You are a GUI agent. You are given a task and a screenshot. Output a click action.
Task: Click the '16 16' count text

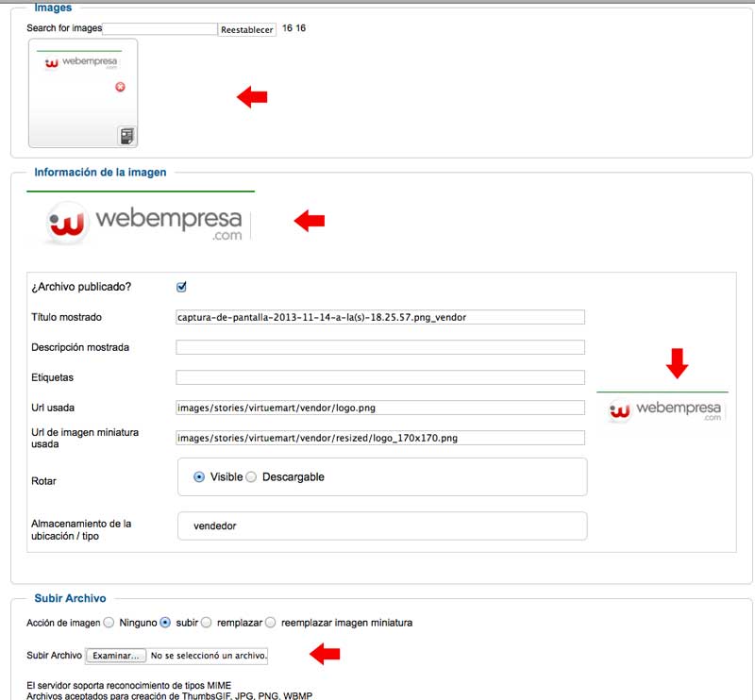tap(294, 28)
